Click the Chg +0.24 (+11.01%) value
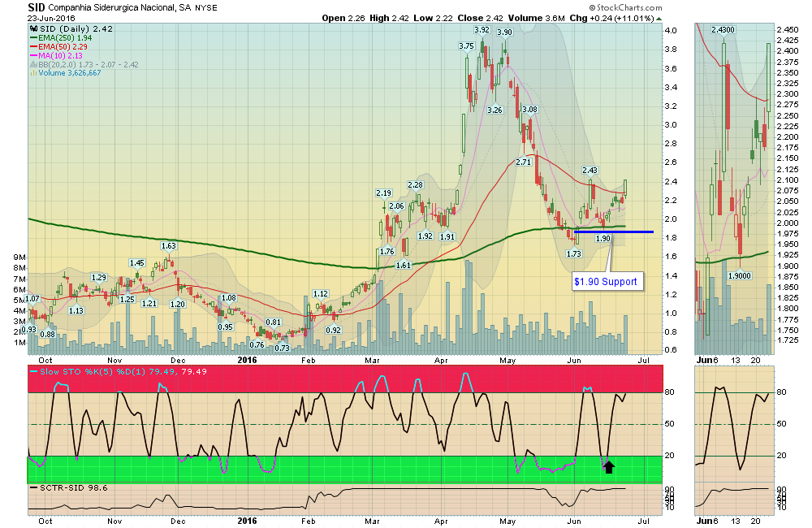Viewport: 812px width, 528px height. tap(611, 18)
